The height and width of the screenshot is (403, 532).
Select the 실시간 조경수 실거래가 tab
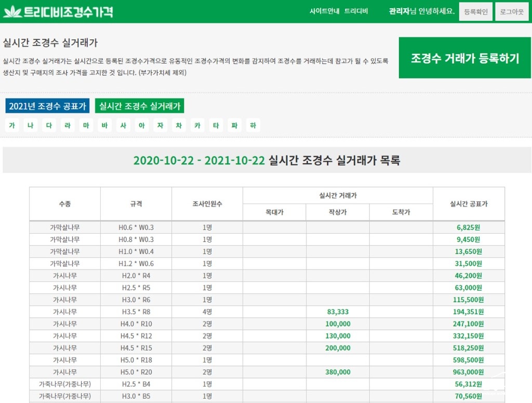[x=139, y=106]
